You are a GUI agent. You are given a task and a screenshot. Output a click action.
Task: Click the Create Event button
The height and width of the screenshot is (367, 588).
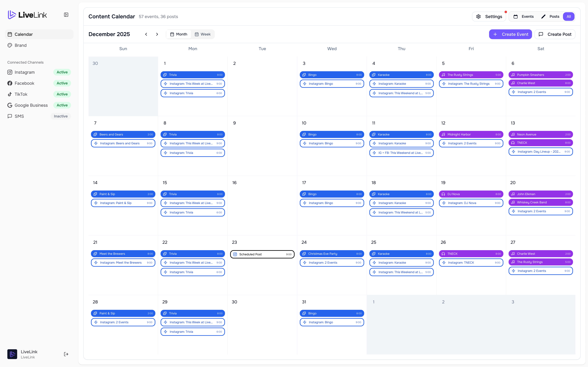click(510, 34)
